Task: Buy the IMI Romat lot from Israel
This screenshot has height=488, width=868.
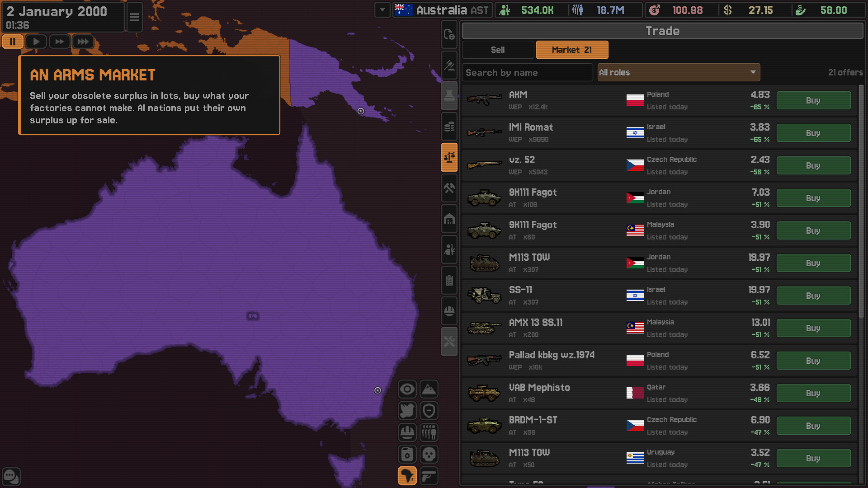Action: pos(813,133)
